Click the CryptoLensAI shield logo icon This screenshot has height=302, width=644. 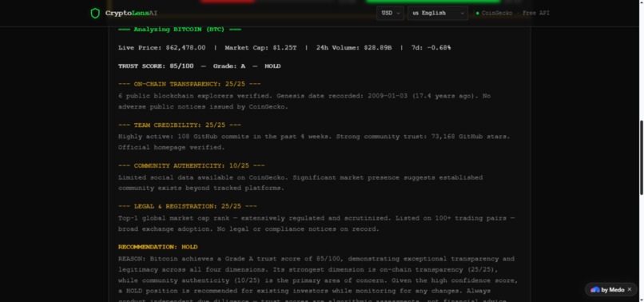tap(95, 13)
